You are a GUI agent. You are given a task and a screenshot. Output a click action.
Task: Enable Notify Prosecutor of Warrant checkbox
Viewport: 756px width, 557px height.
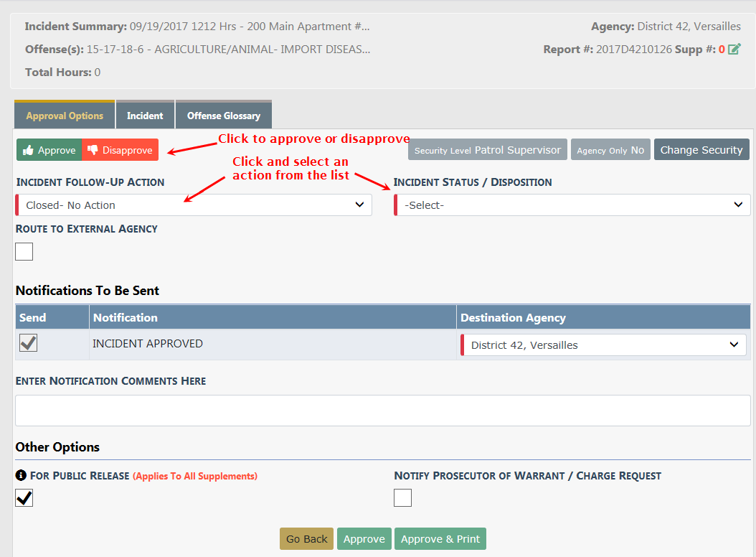pyautogui.click(x=402, y=497)
